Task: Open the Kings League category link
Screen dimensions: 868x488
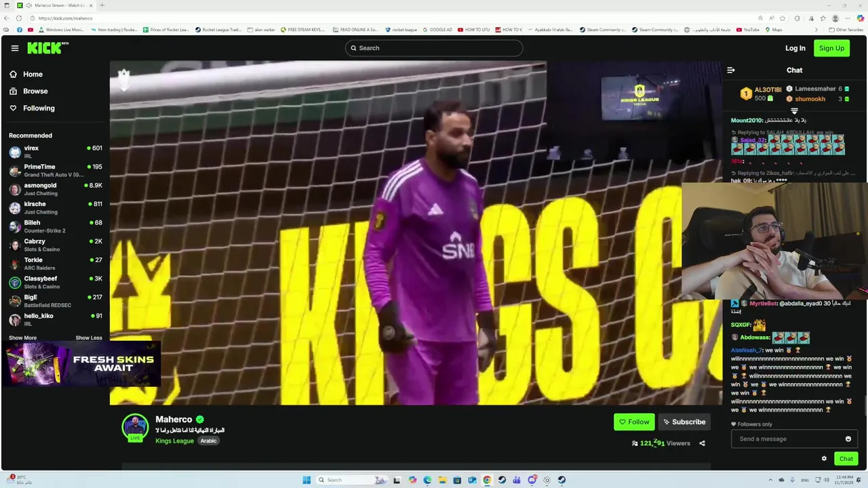Action: 174,441
